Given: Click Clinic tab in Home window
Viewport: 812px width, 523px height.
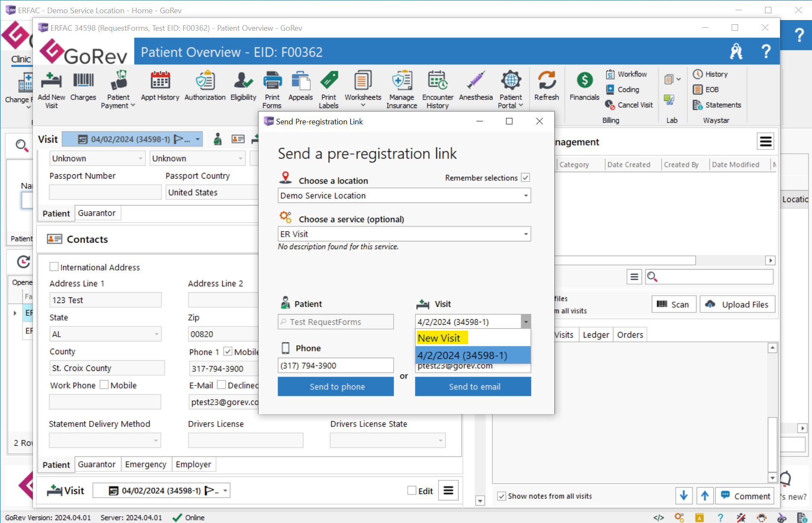Looking at the screenshot, I should 21,59.
